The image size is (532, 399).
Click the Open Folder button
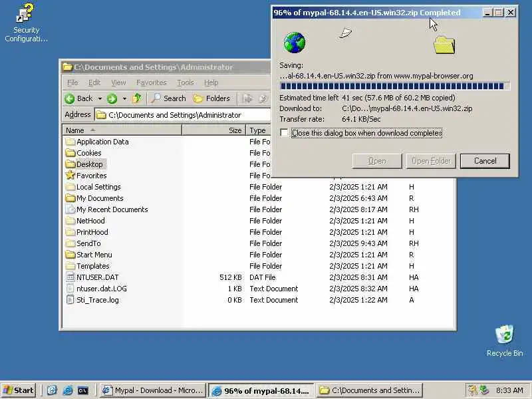(x=431, y=161)
